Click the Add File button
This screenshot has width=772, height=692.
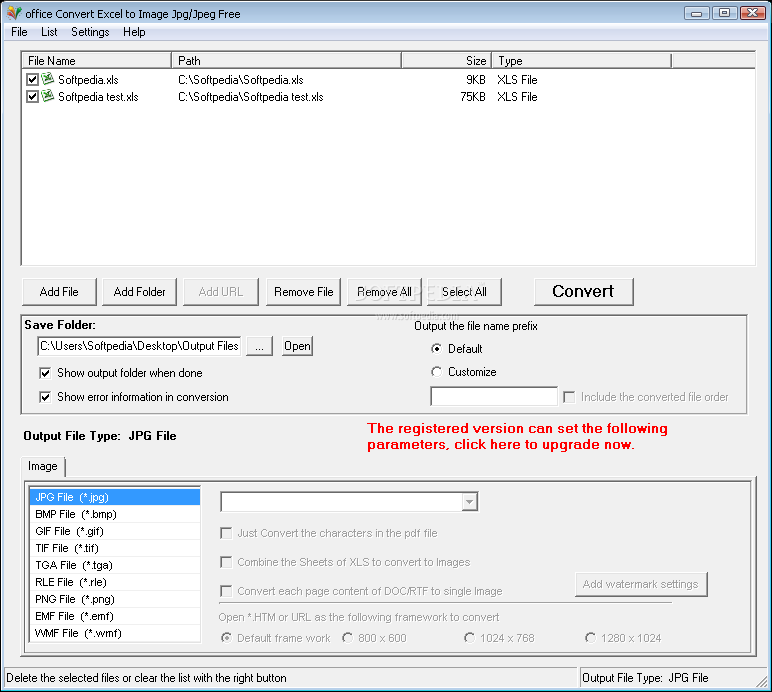[59, 292]
